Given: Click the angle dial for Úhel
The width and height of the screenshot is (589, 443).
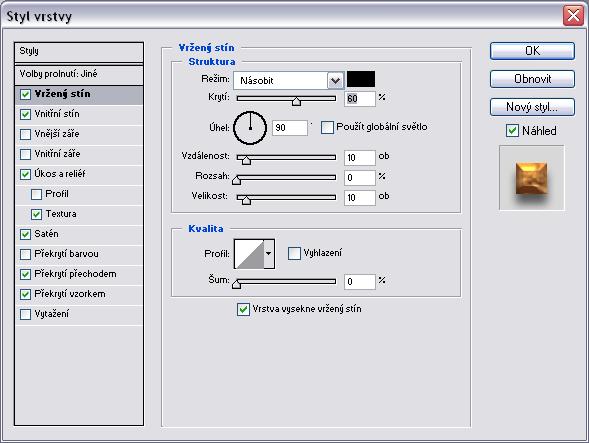Looking at the screenshot, I should pos(250,128).
